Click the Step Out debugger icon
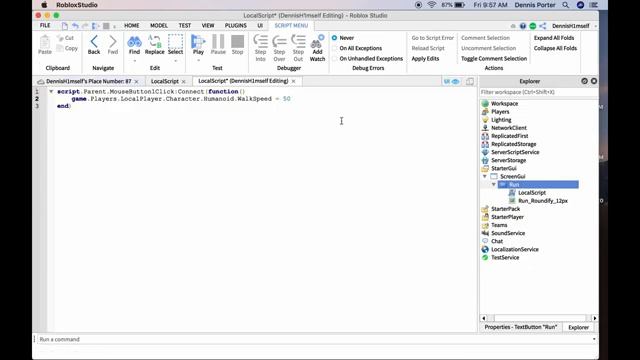 (x=298, y=42)
